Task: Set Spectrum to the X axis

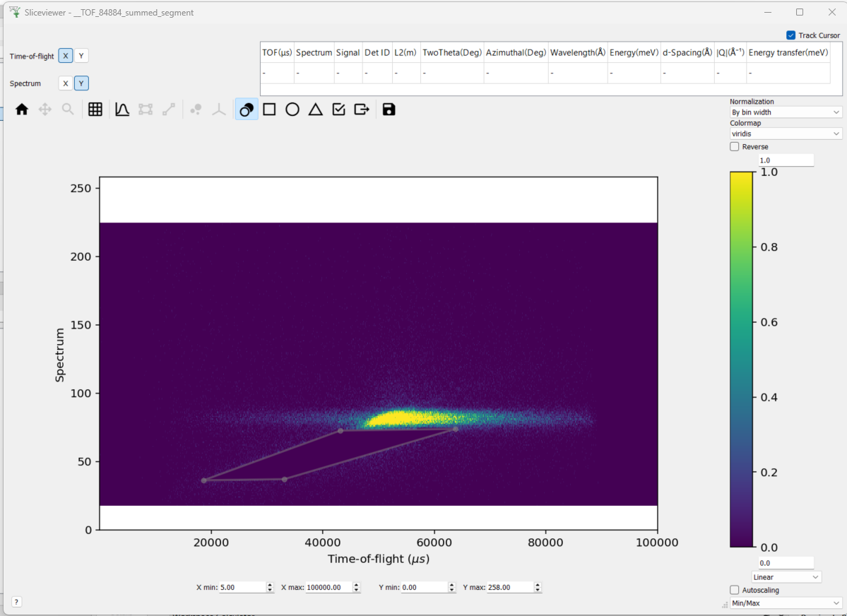Action: click(66, 83)
